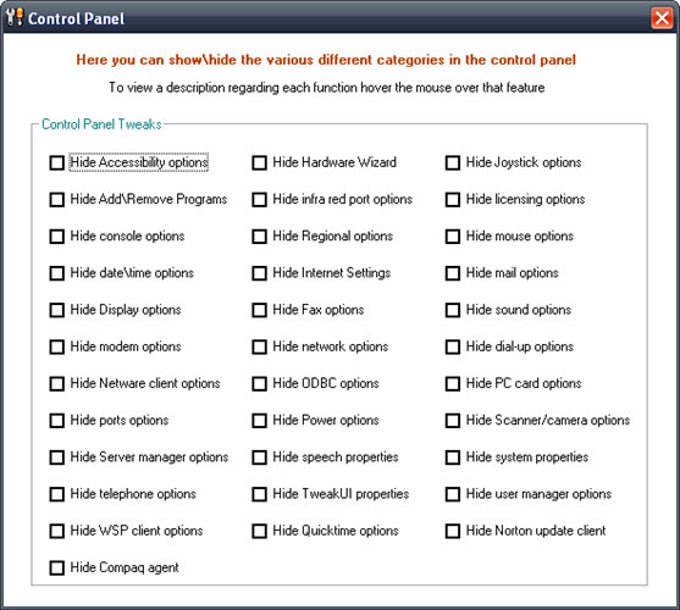The width and height of the screenshot is (680, 610).
Task: Tick Hide network options checkbox
Action: click(259, 347)
